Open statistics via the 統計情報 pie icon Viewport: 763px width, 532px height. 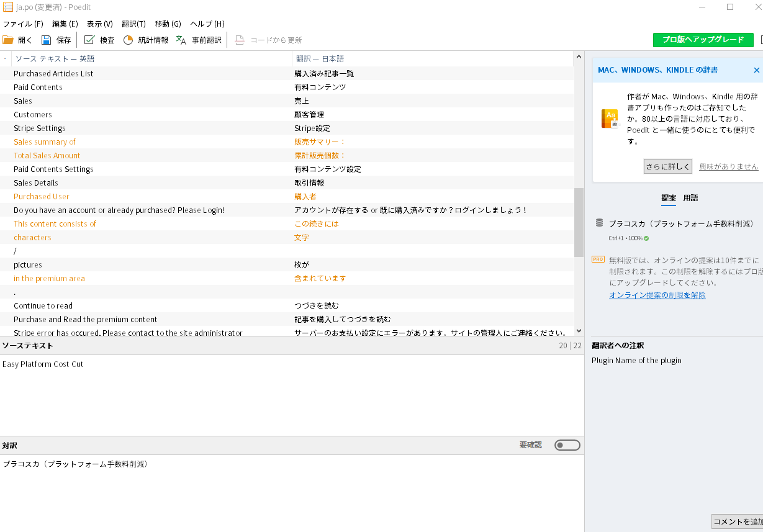[x=128, y=40]
